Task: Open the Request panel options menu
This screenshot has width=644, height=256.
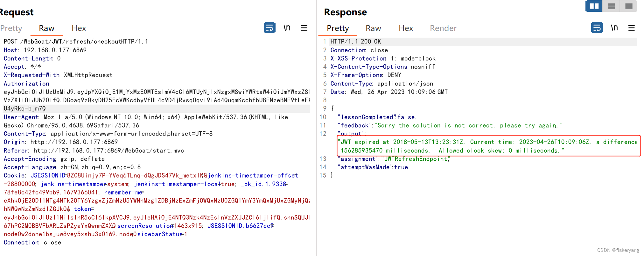Action: click(304, 28)
